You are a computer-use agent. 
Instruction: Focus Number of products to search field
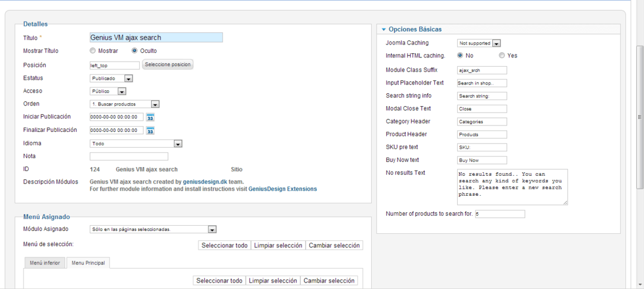click(500, 214)
